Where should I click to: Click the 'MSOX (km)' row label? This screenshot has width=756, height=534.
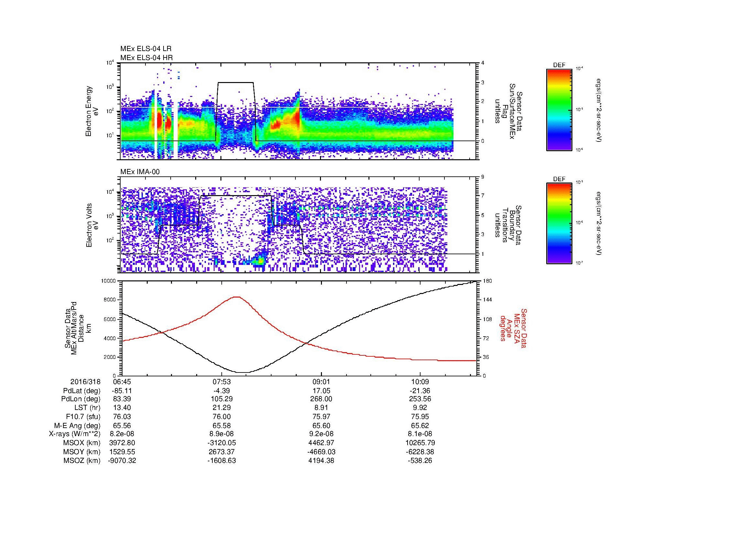pyautogui.click(x=82, y=443)
